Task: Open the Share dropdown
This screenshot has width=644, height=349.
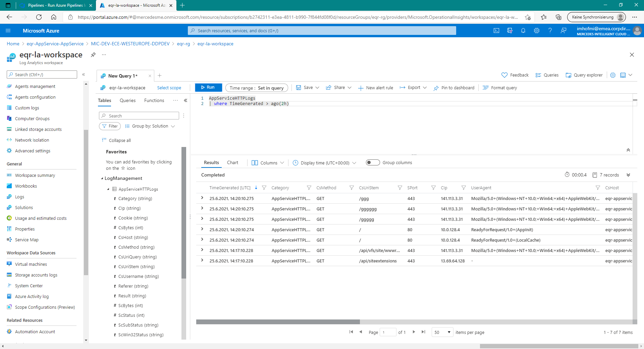Action: pos(339,88)
